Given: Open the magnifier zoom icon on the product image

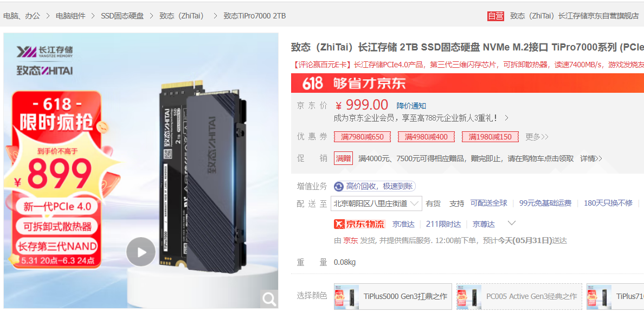Looking at the screenshot, I should coord(269,300).
